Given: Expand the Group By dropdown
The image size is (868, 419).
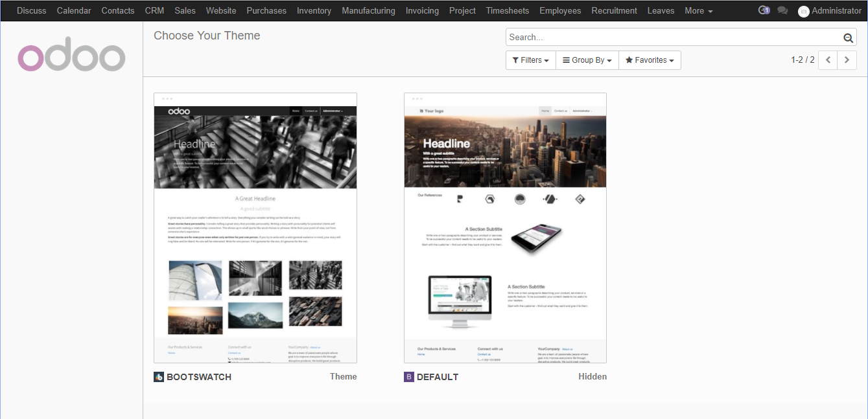Looking at the screenshot, I should (587, 60).
